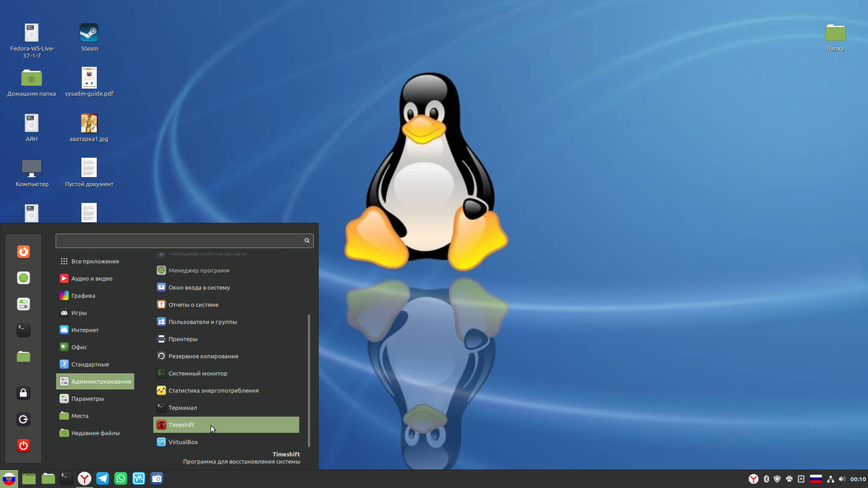Open Отчеты о системе entry

point(226,304)
